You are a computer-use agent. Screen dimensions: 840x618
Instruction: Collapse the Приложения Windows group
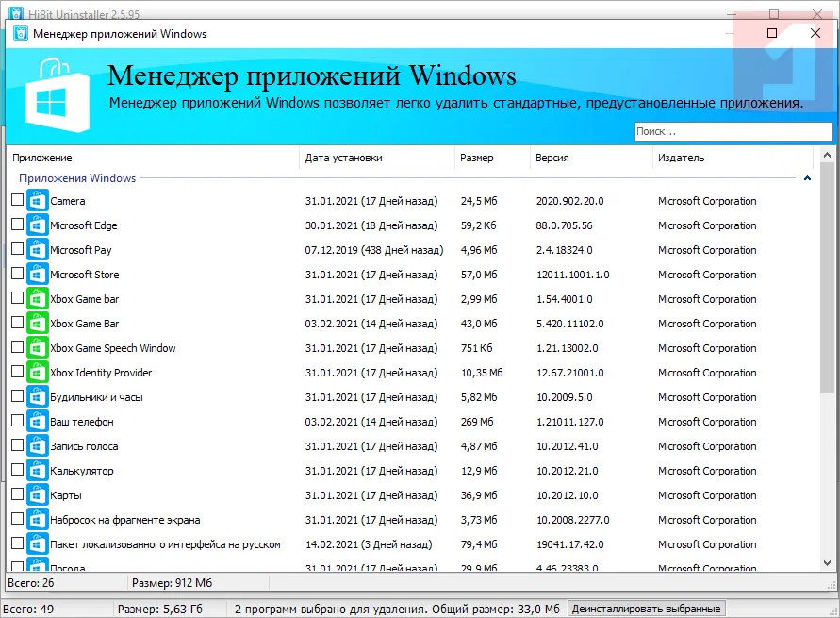[x=807, y=178]
